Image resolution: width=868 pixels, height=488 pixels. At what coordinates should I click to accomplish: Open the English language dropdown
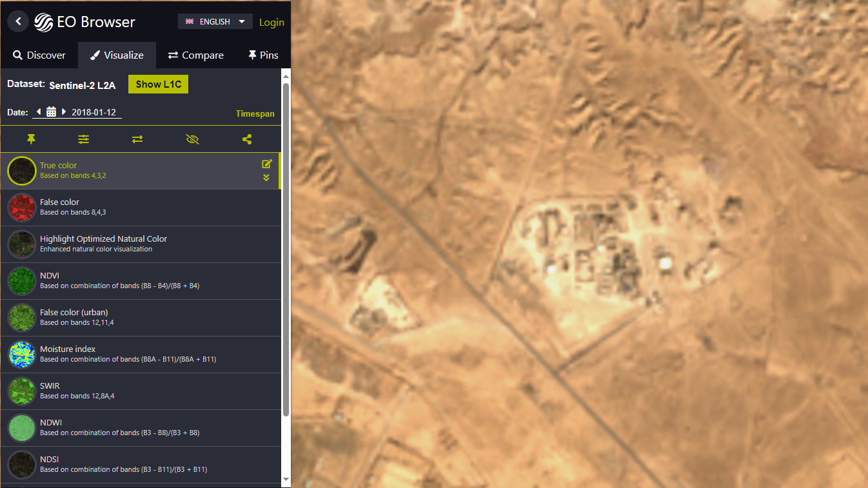(215, 21)
